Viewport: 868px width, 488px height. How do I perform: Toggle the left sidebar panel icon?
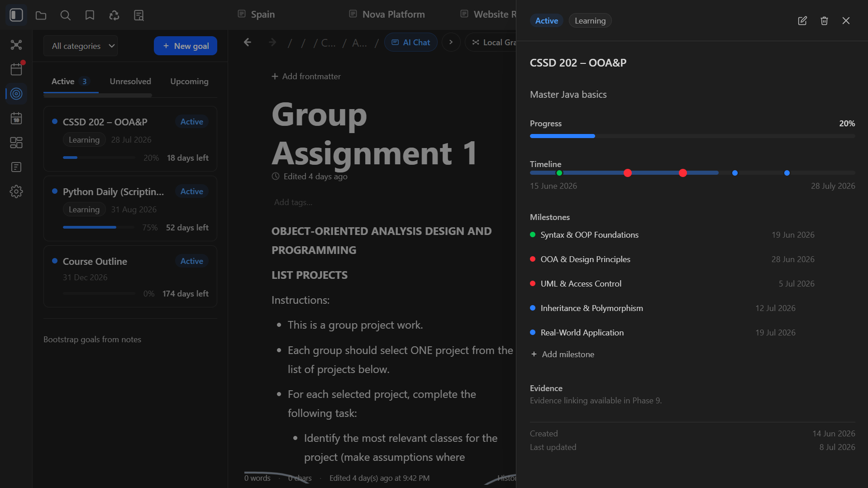[16, 15]
